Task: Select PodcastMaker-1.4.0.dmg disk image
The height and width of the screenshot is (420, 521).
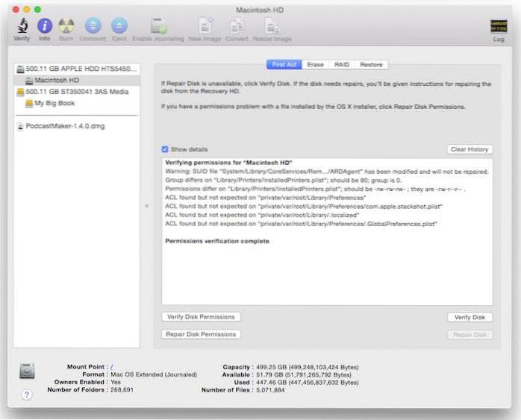Action: pos(65,126)
